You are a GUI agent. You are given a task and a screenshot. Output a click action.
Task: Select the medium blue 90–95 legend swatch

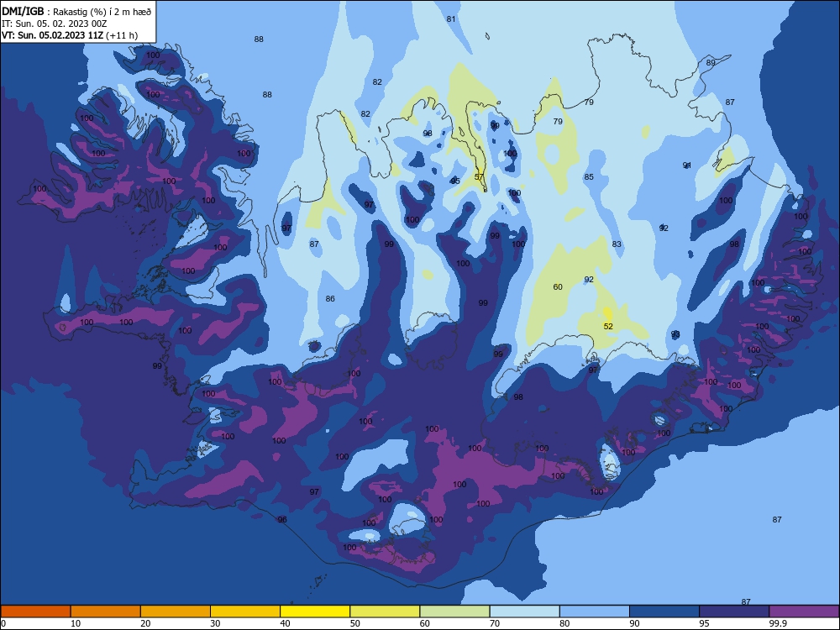click(x=664, y=612)
